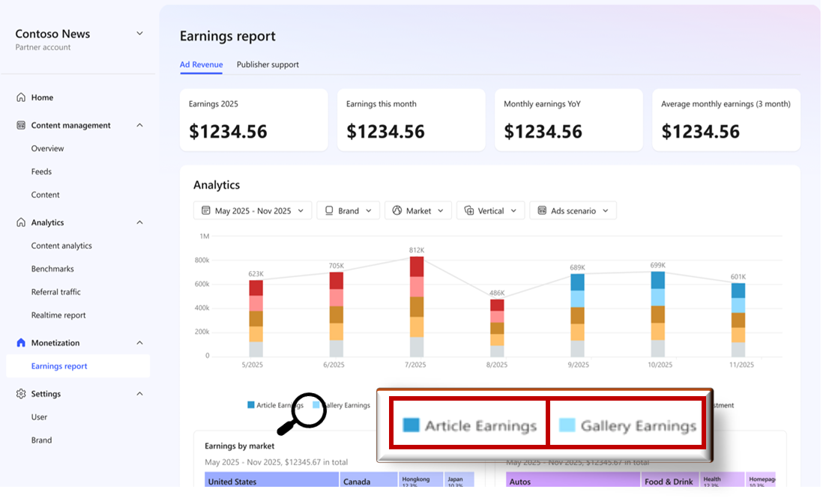
Task: Click the Earnings this month card
Action: click(x=411, y=120)
